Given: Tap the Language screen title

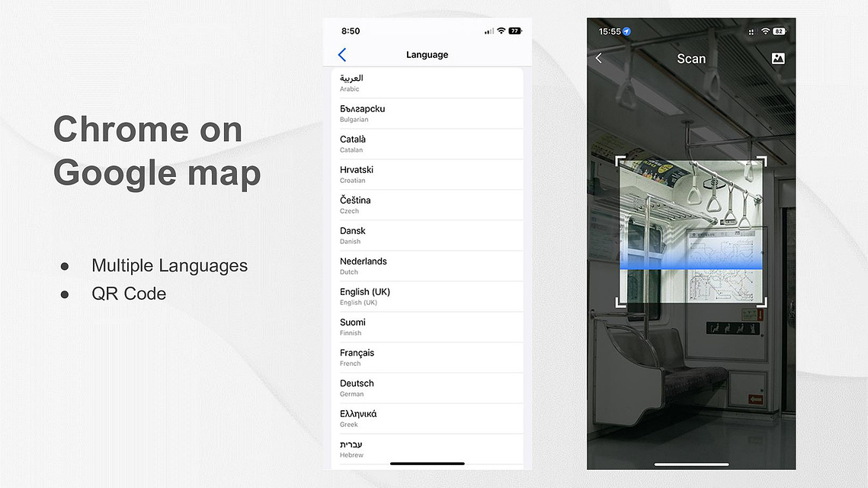Looking at the screenshot, I should (428, 54).
